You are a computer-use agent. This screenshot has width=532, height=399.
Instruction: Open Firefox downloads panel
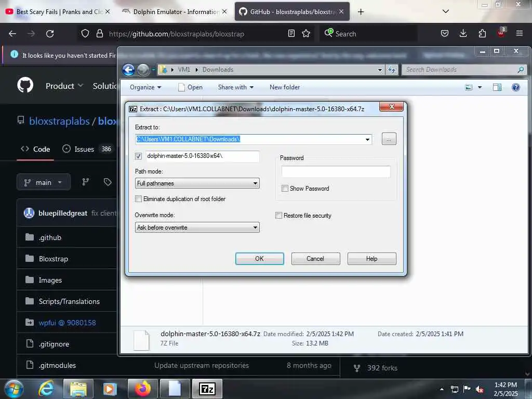coord(463,34)
